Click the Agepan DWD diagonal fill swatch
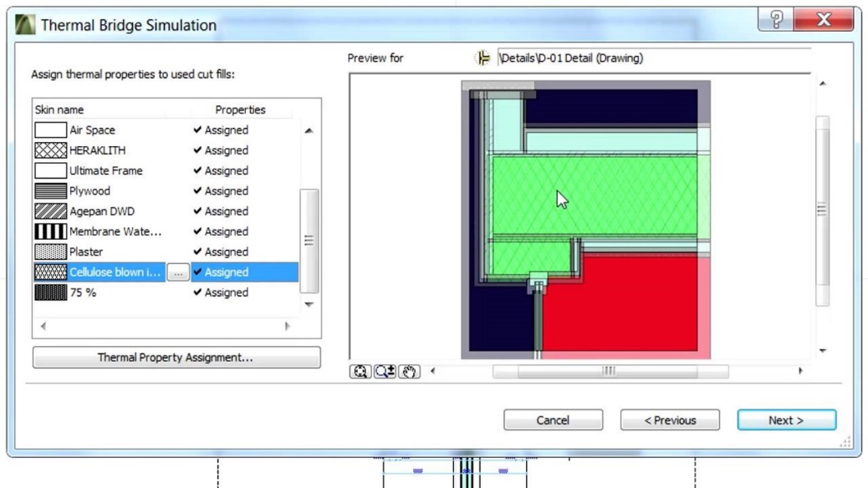The image size is (868, 488). (x=50, y=211)
